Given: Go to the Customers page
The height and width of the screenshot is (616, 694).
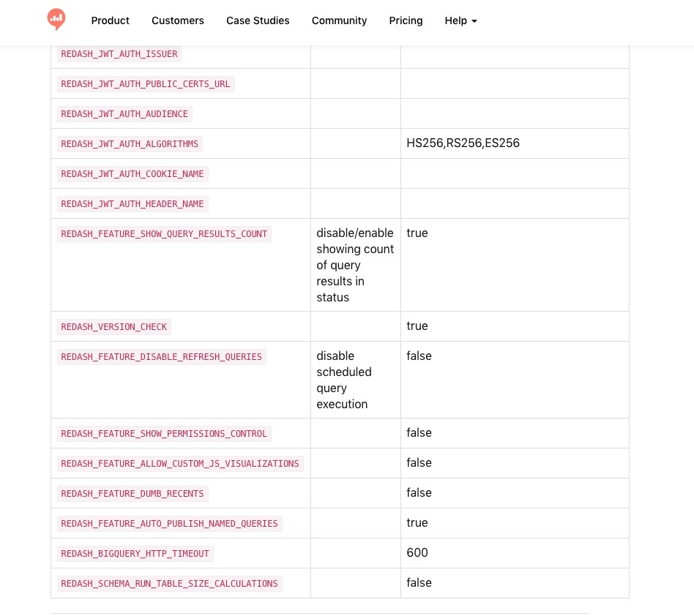Looking at the screenshot, I should pyautogui.click(x=178, y=20).
